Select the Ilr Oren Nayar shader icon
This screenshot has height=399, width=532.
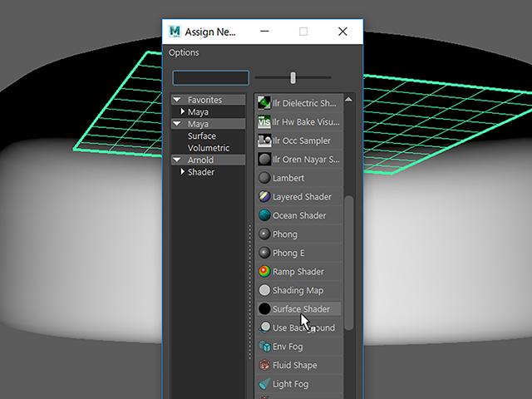(x=264, y=159)
